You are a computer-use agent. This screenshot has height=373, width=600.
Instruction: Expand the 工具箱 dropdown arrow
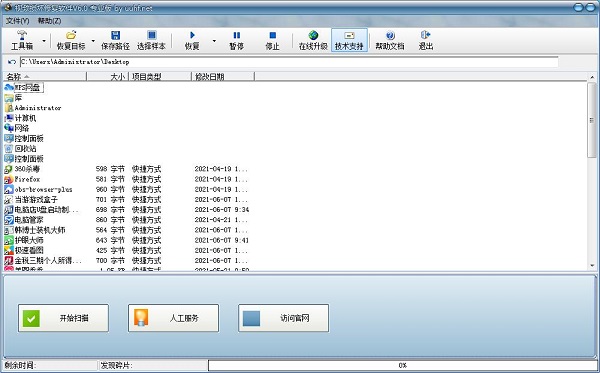tap(44, 41)
